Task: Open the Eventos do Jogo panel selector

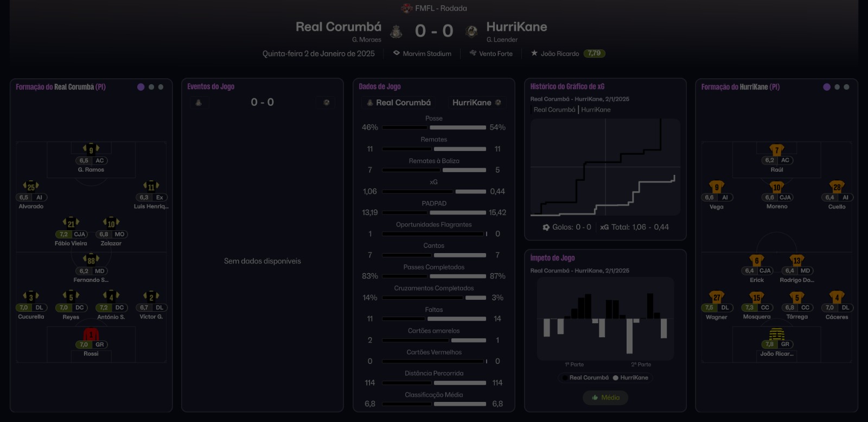Action: click(210, 86)
